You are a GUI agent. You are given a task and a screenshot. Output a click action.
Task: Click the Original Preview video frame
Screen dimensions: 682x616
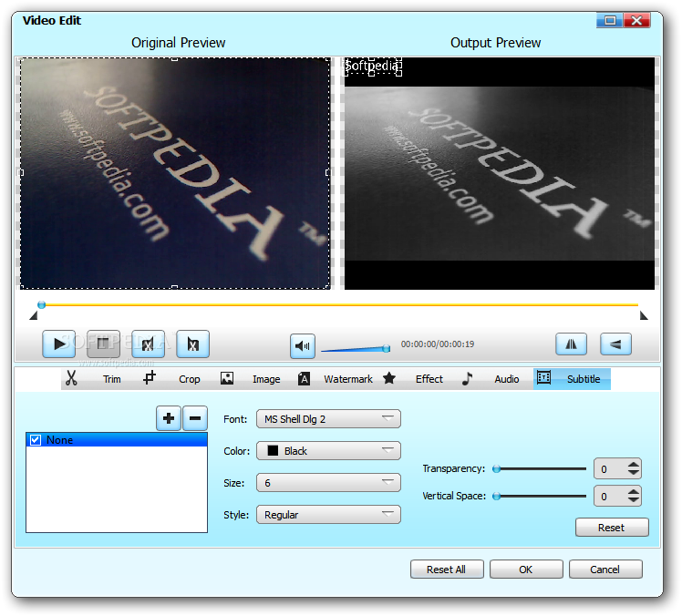coord(175,172)
